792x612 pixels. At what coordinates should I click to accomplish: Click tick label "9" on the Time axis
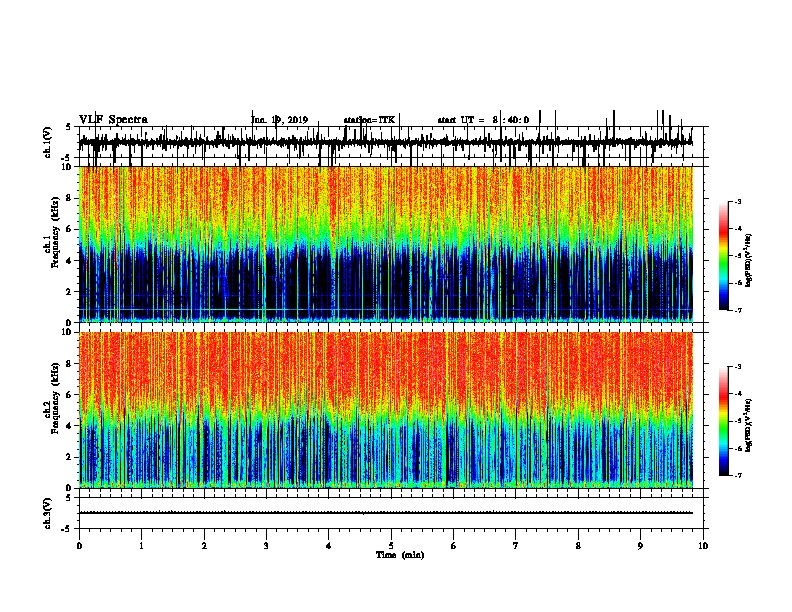coord(640,546)
